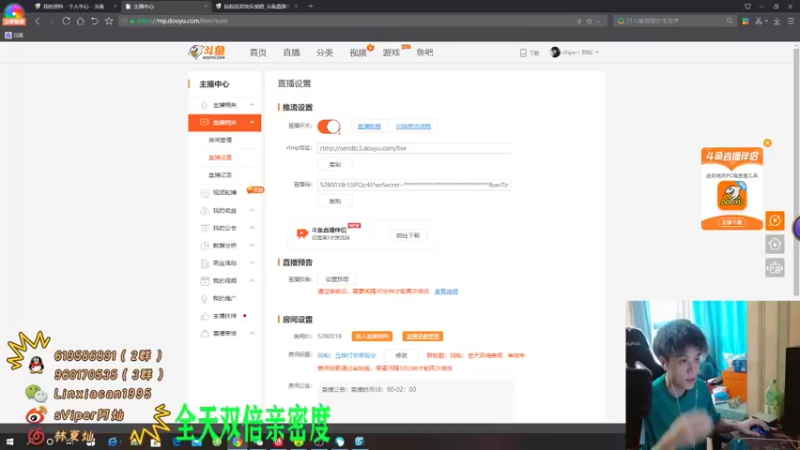Open the browser download icon in the toolbar
This screenshot has width=800, height=450.
tap(777, 21)
